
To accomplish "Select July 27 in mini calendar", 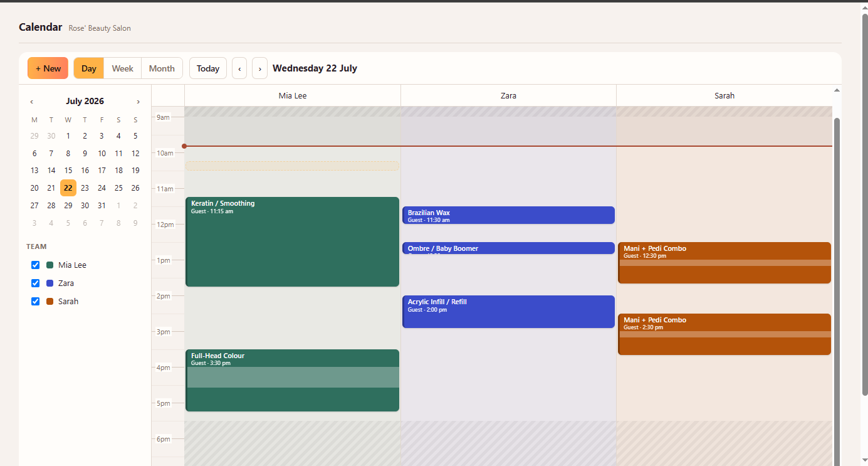I will (34, 205).
